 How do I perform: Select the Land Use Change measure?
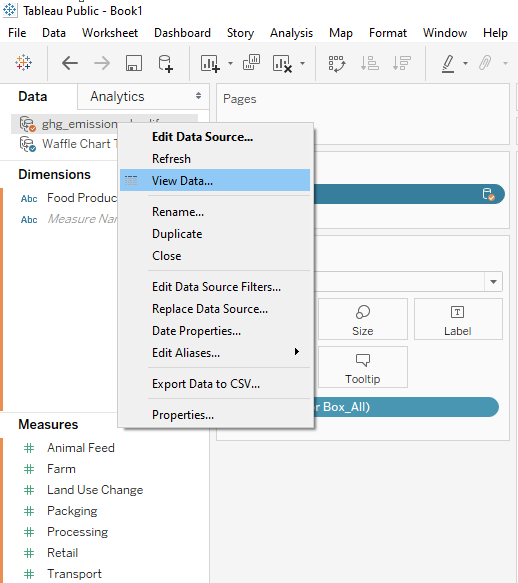(x=95, y=490)
